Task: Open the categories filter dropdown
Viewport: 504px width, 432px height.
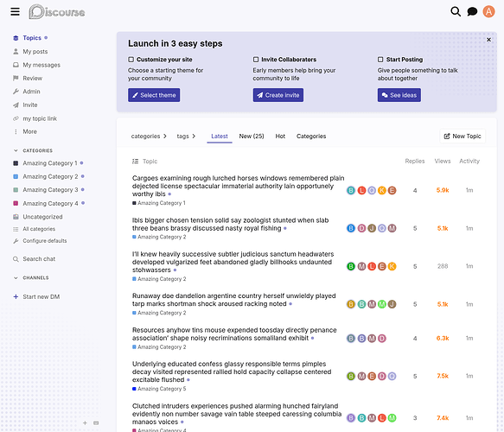Action: 149,137
